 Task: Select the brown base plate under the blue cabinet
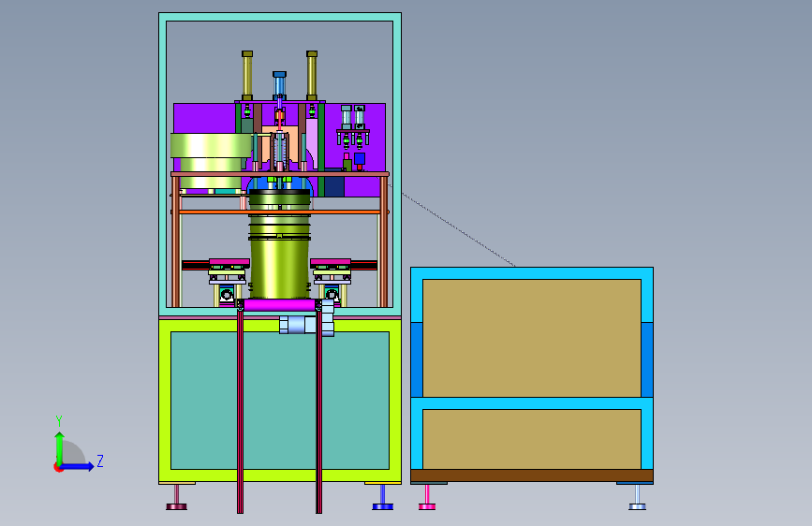[x=532, y=475]
